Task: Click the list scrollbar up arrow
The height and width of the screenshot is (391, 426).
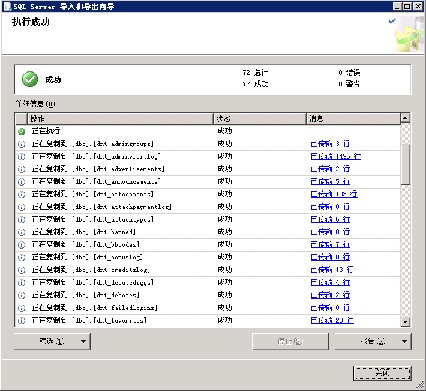Action: pyautogui.click(x=405, y=118)
